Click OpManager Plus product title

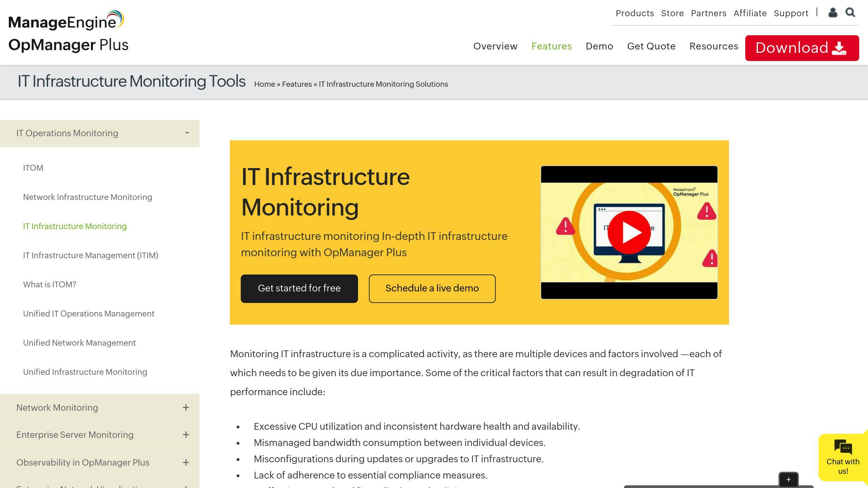pyautogui.click(x=68, y=45)
